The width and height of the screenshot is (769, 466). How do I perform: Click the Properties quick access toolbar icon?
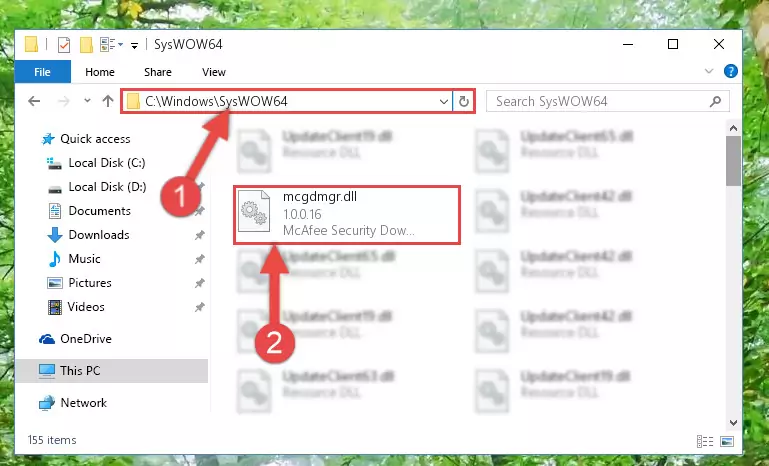coord(64,45)
